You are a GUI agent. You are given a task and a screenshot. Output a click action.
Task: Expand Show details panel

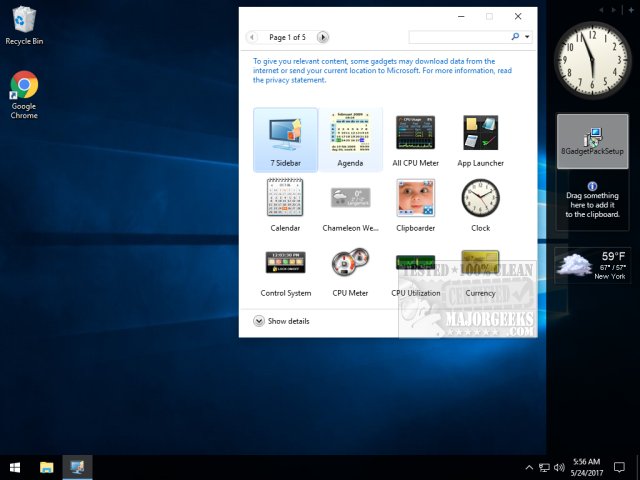click(259, 321)
